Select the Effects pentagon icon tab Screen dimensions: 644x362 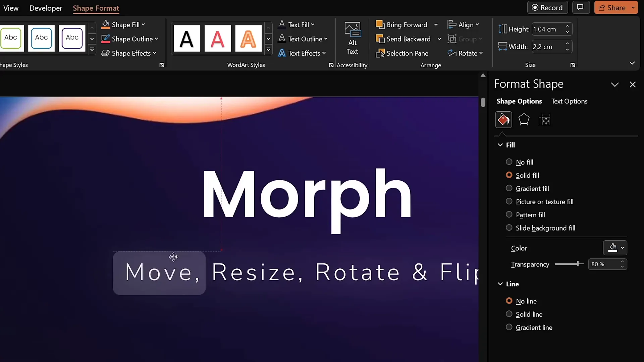point(524,120)
